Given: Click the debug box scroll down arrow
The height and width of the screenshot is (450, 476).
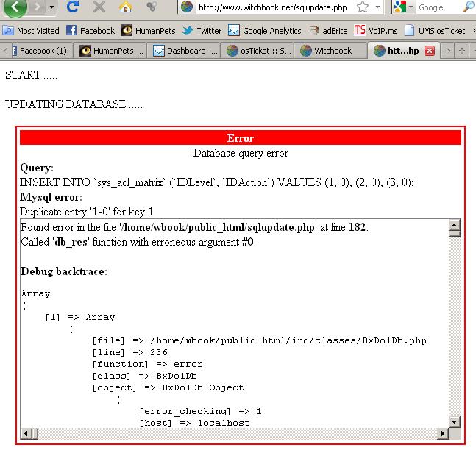Looking at the screenshot, I should click(455, 422).
